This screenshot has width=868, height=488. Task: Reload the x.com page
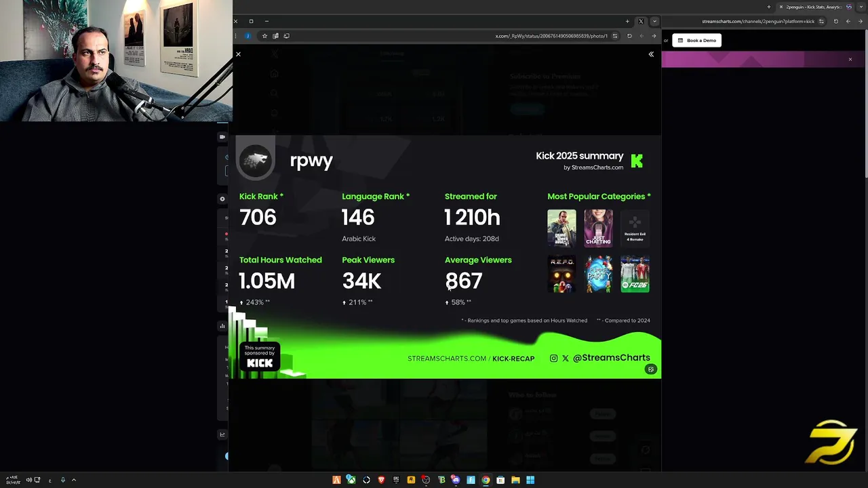(x=629, y=36)
